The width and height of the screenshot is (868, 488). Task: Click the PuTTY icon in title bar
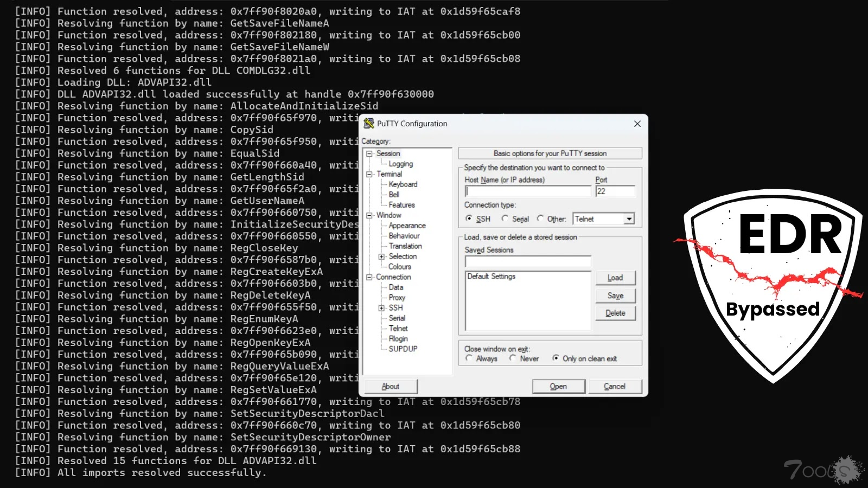tap(369, 124)
